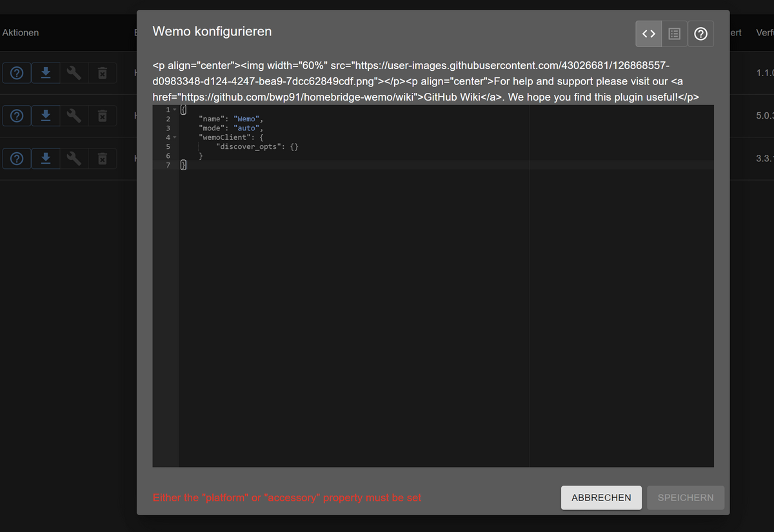Viewport: 774px width, 532px height.
Task: Switch to the form view
Action: [x=675, y=34]
